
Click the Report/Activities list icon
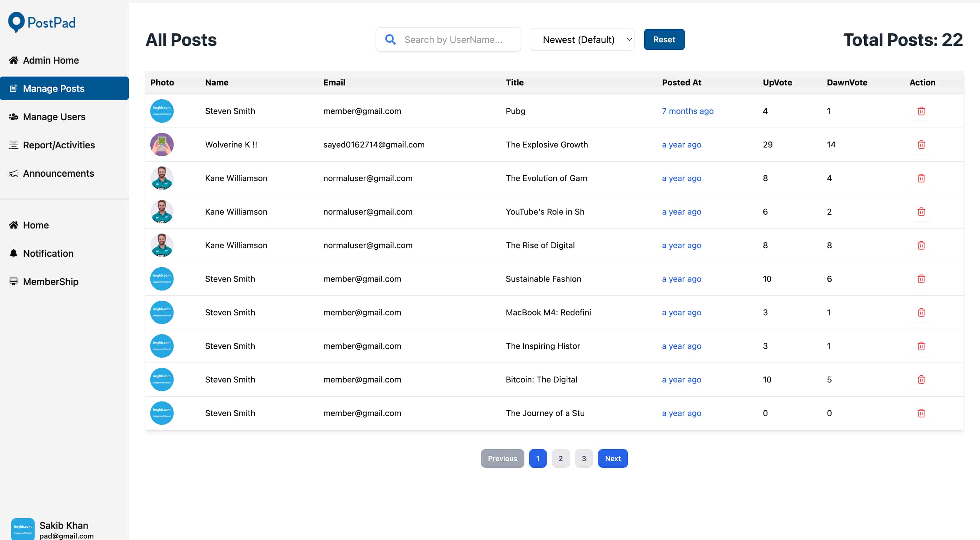tap(14, 145)
